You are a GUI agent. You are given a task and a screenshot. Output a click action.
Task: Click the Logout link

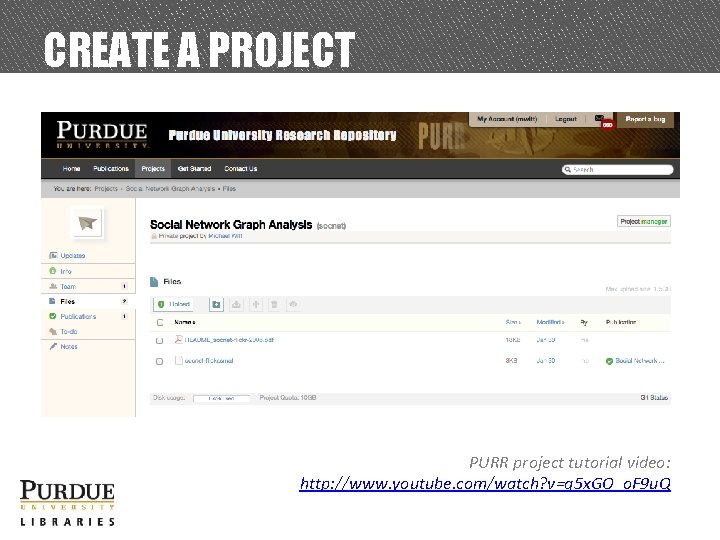[566, 119]
